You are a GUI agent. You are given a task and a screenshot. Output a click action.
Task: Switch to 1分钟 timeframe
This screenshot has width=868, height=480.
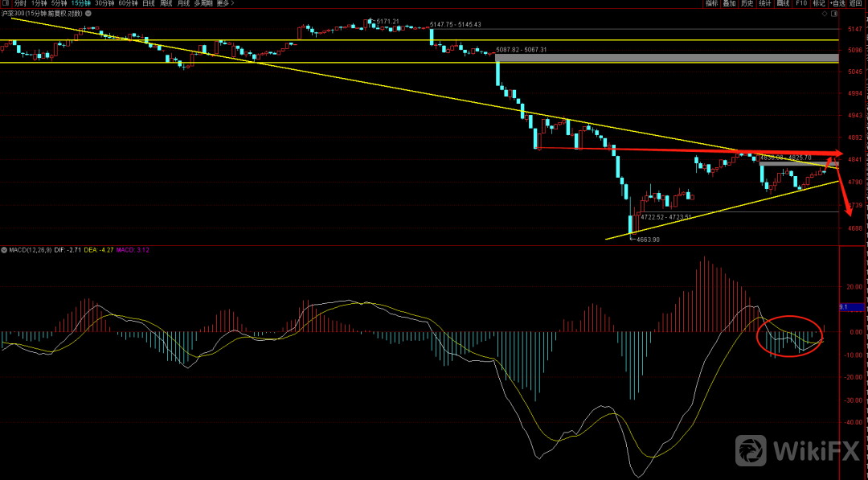pyautogui.click(x=39, y=4)
